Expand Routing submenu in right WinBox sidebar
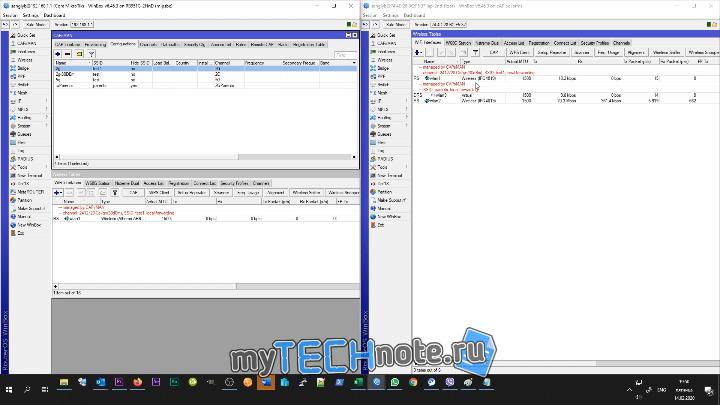720x405 pixels. point(406,118)
